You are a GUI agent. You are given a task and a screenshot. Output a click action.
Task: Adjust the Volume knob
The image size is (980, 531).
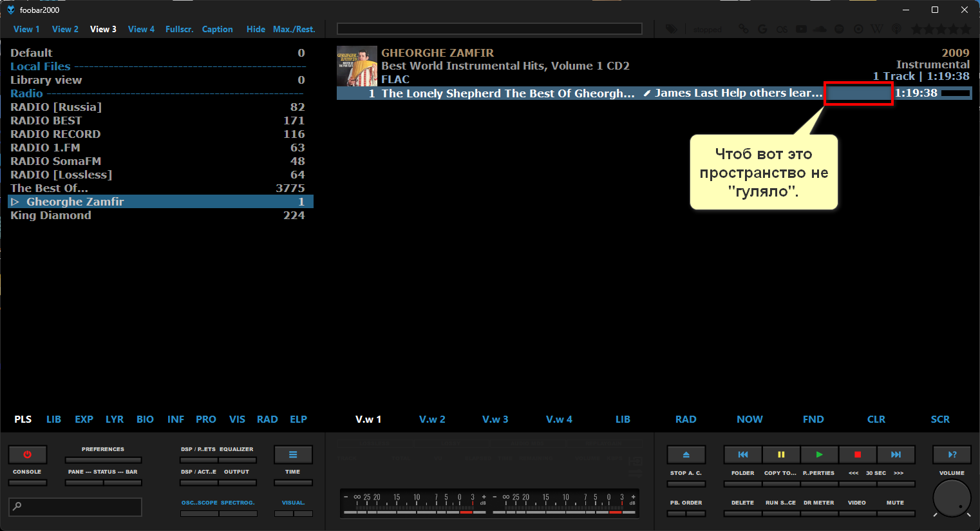[952, 498]
